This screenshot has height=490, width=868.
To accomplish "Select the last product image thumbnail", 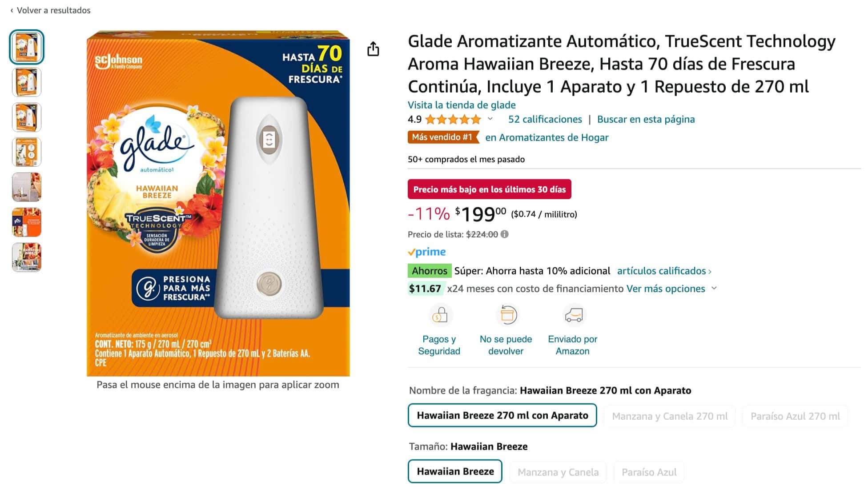I will [27, 257].
